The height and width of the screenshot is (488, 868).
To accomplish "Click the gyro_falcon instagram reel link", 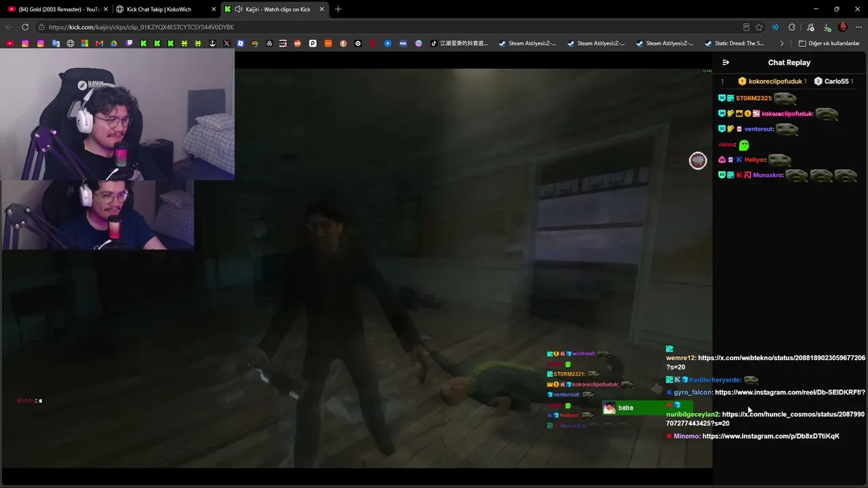I will 790,392.
